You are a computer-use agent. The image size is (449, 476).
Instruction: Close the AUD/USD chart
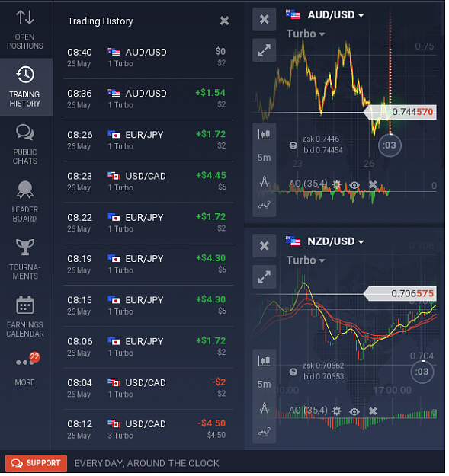[265, 20]
